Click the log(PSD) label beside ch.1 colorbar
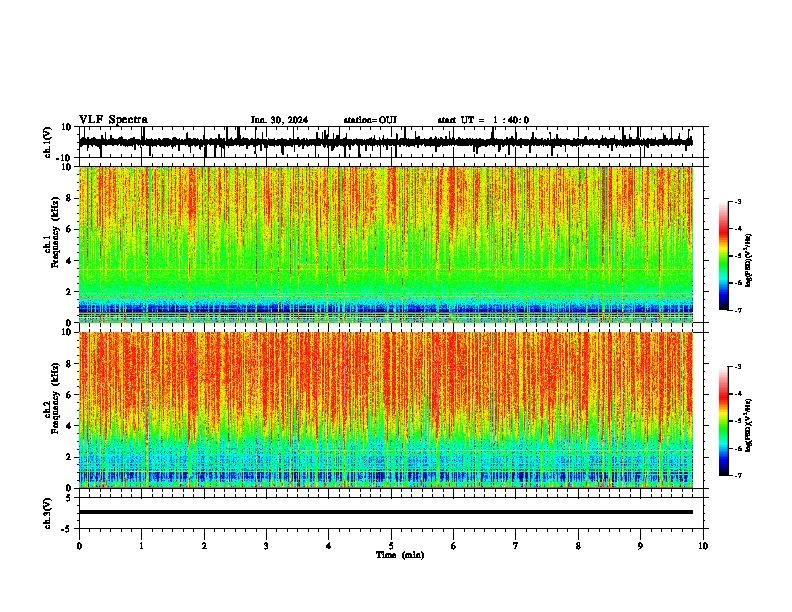 tap(749, 261)
